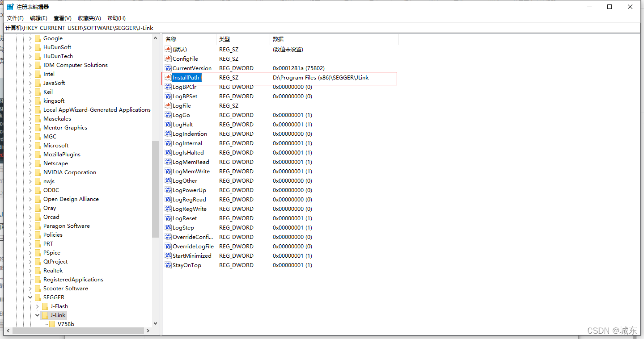Click the Keil folder icon
Viewport: 644px width, 339px height.
(x=38, y=92)
